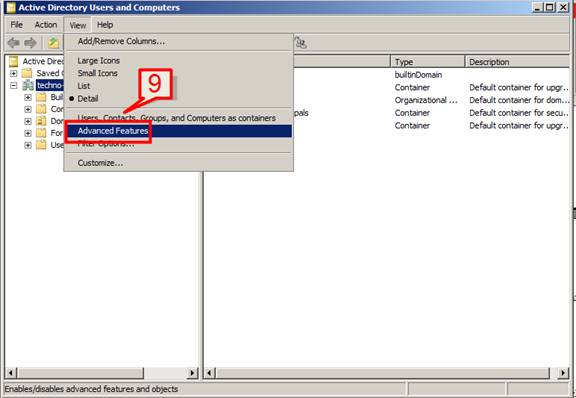576x398 pixels.
Task: Collapse the techno domain tree node
Action: point(14,85)
